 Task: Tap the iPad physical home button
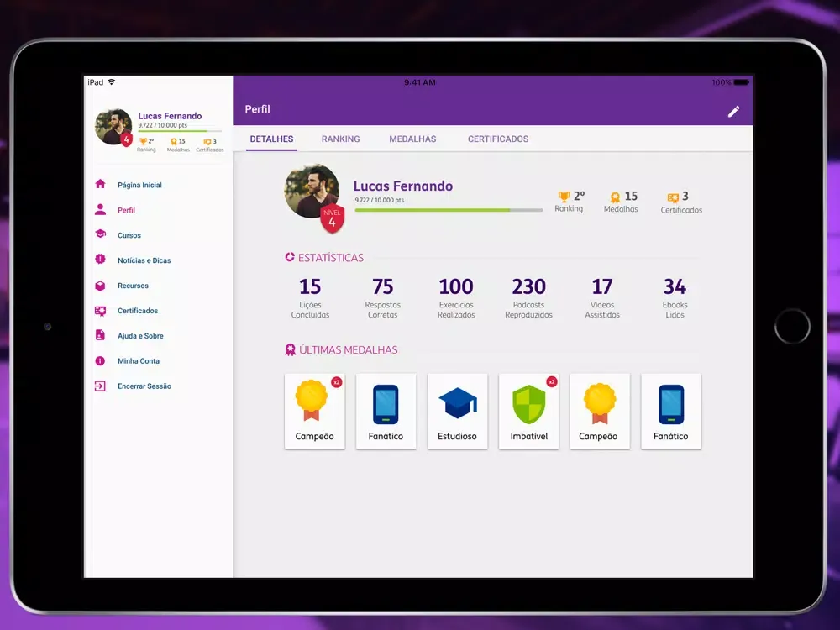(x=792, y=326)
